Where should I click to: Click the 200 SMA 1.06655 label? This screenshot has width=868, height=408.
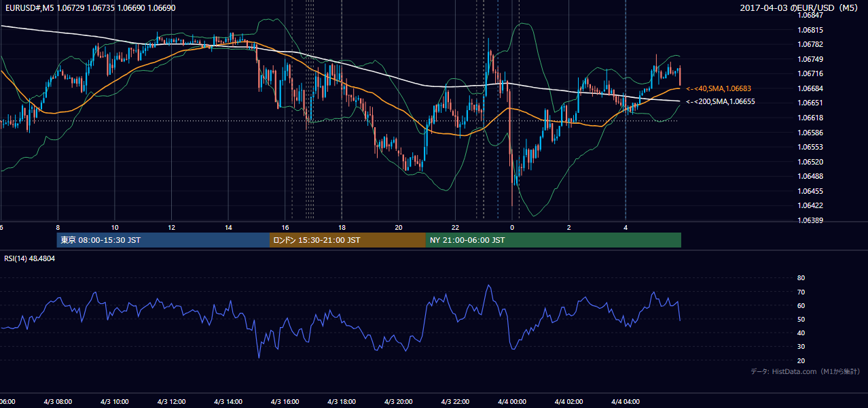720,101
